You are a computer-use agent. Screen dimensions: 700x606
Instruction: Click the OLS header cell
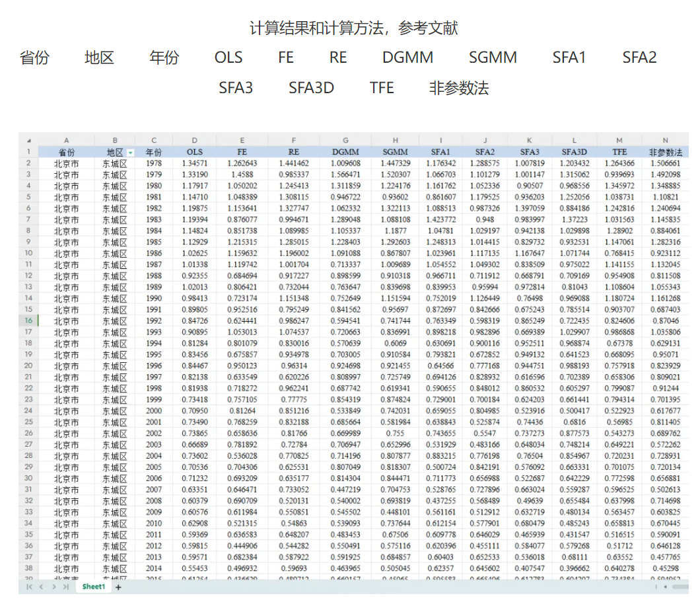[x=195, y=152]
